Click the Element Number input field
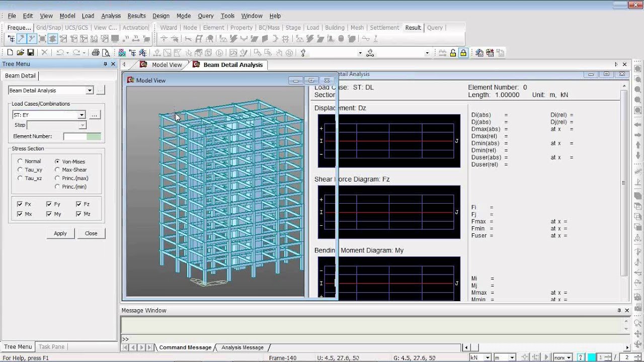Viewport: 644px width, 362px height. pos(82,136)
